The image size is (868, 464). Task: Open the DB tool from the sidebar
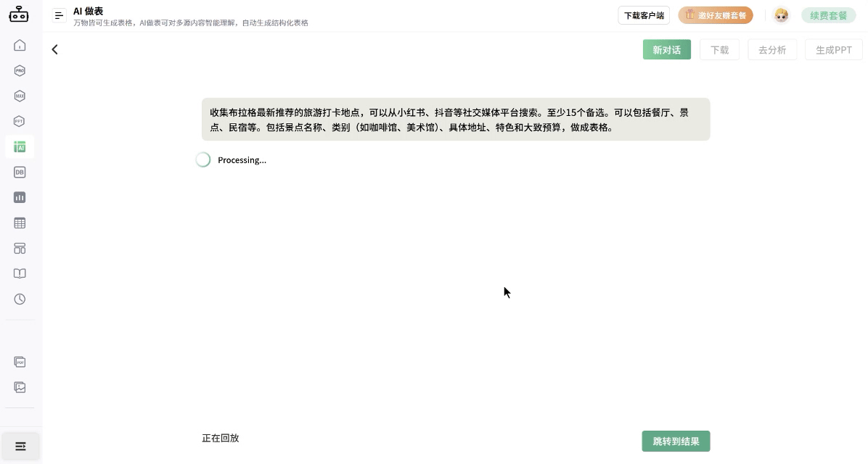[19, 172]
